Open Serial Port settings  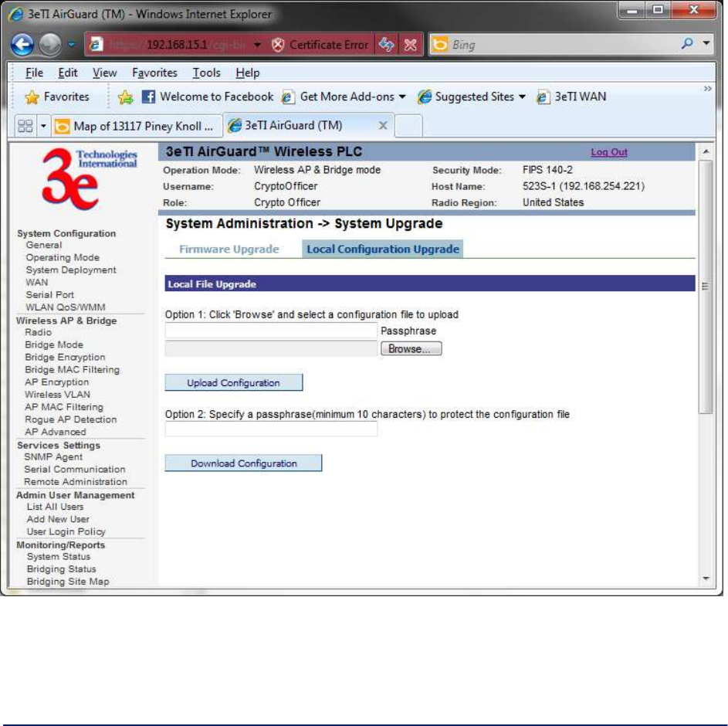tap(49, 295)
